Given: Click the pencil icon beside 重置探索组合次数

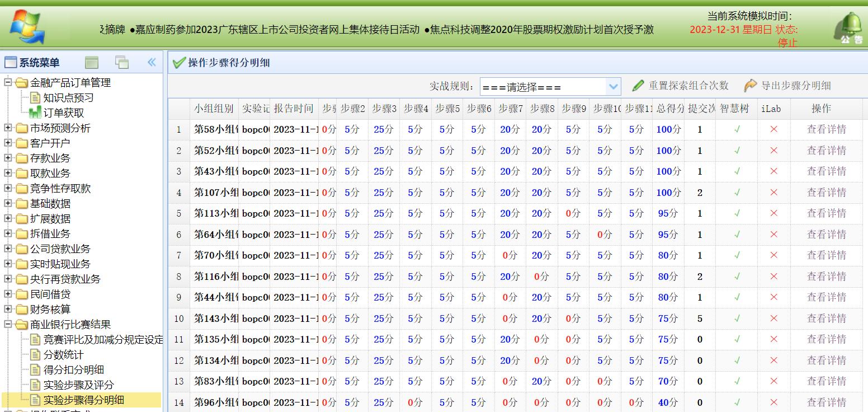Looking at the screenshot, I should (637, 86).
